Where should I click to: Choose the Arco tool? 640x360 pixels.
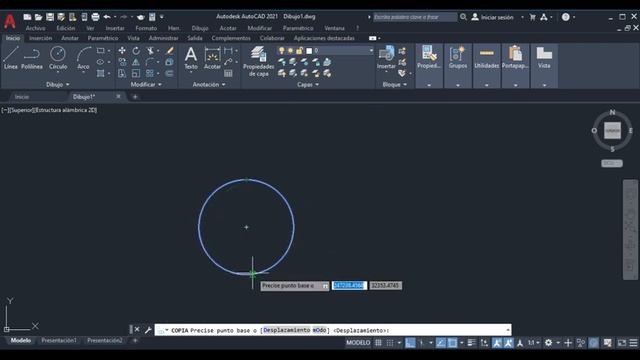coord(83,58)
